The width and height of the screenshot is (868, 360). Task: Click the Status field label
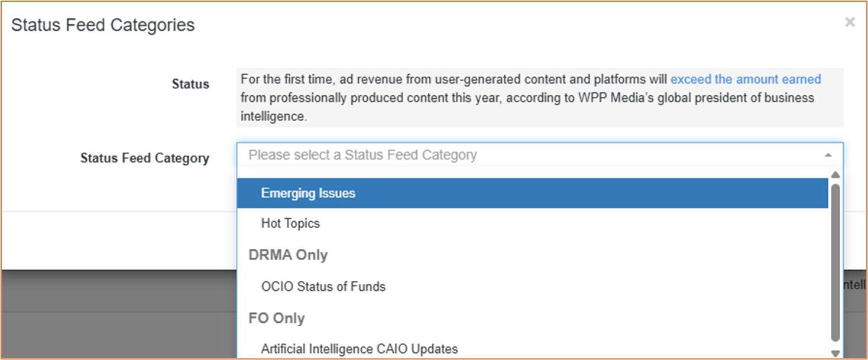190,84
